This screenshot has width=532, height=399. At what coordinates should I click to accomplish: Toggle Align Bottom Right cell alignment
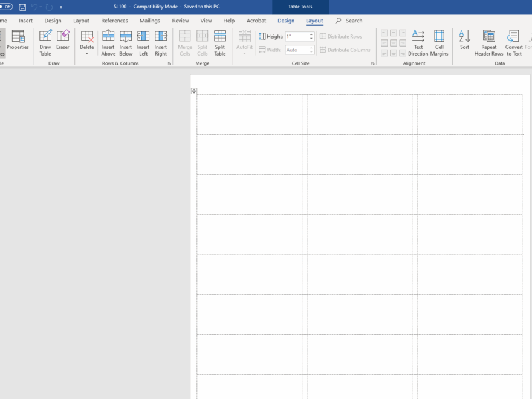coord(403,53)
